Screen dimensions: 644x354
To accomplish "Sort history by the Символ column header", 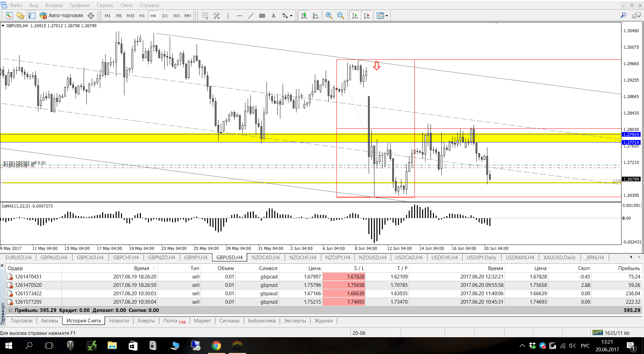I will [268, 268].
